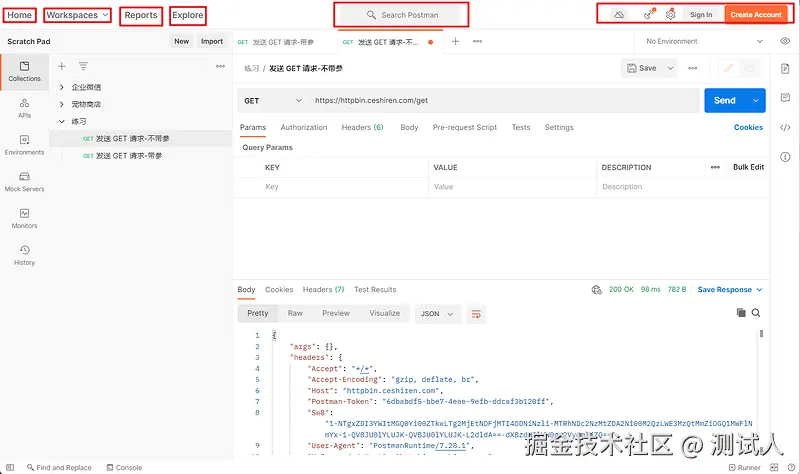The height and width of the screenshot is (474, 800).
Task: Click the filter icon in collections panel
Action: 83,66
